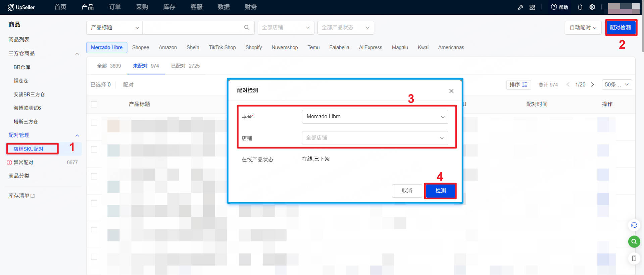Click the 排序 sort button

(x=518, y=85)
